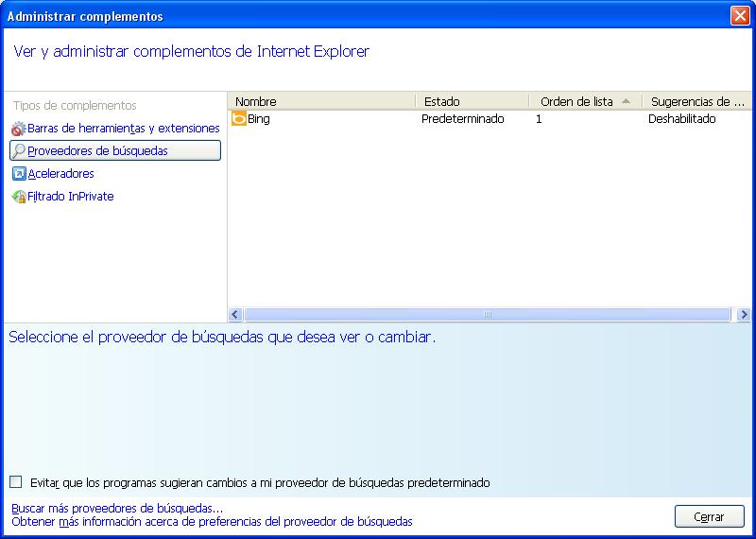
Task: Sort by the Estado column header
Action: pyautogui.click(x=473, y=101)
